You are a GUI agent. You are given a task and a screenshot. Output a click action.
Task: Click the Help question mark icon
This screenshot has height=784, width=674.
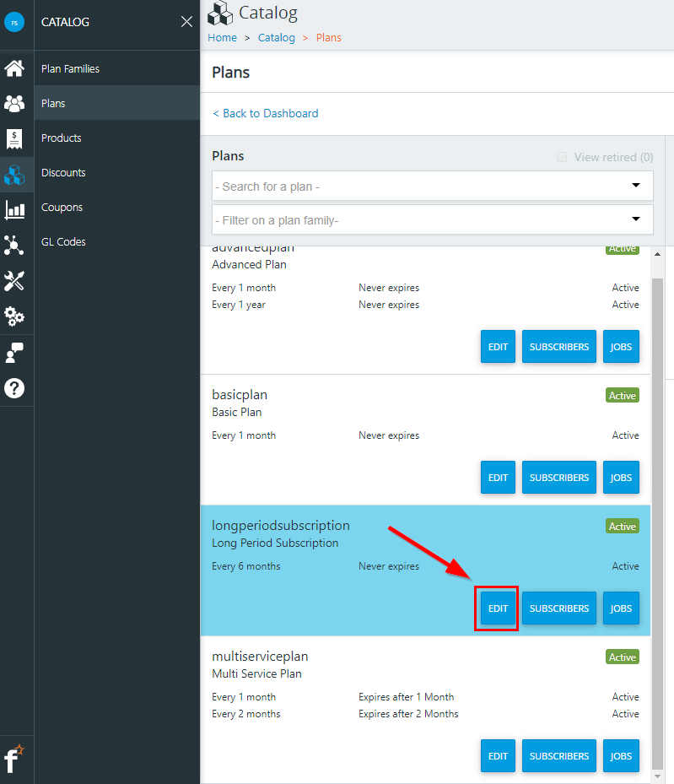tap(14, 388)
